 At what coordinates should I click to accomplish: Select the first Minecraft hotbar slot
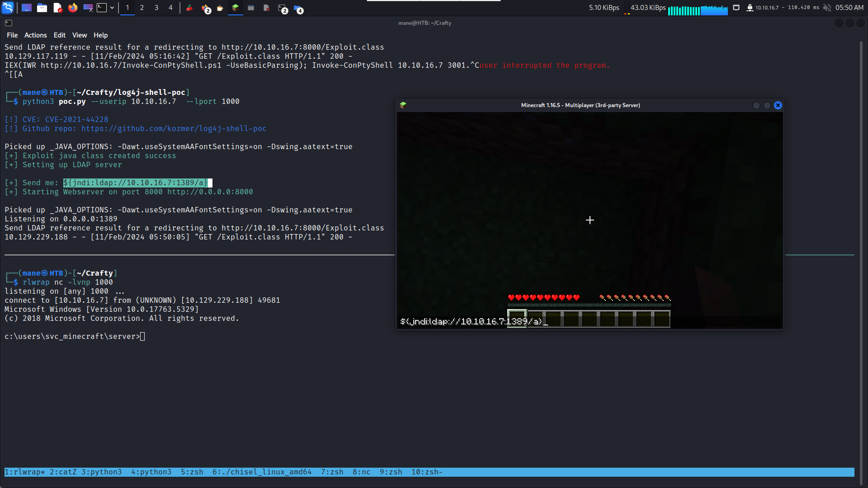click(x=517, y=319)
